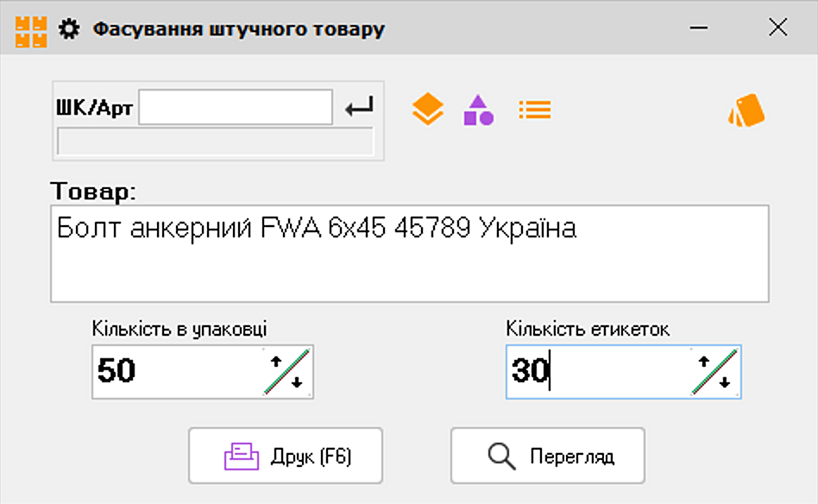Click the orange boxes app icon in title bar
The height and width of the screenshot is (504, 818).
coord(30,29)
